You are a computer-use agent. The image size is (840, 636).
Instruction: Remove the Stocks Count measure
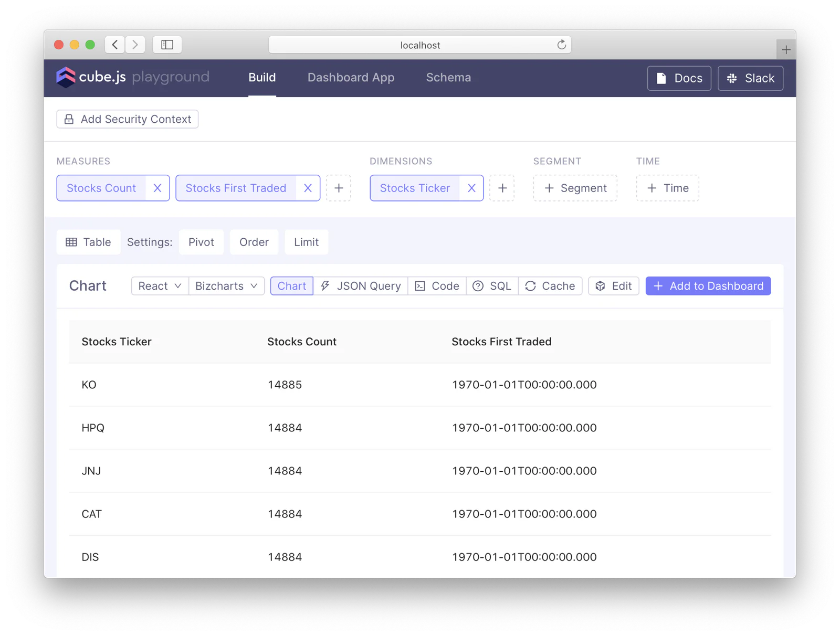pos(157,188)
